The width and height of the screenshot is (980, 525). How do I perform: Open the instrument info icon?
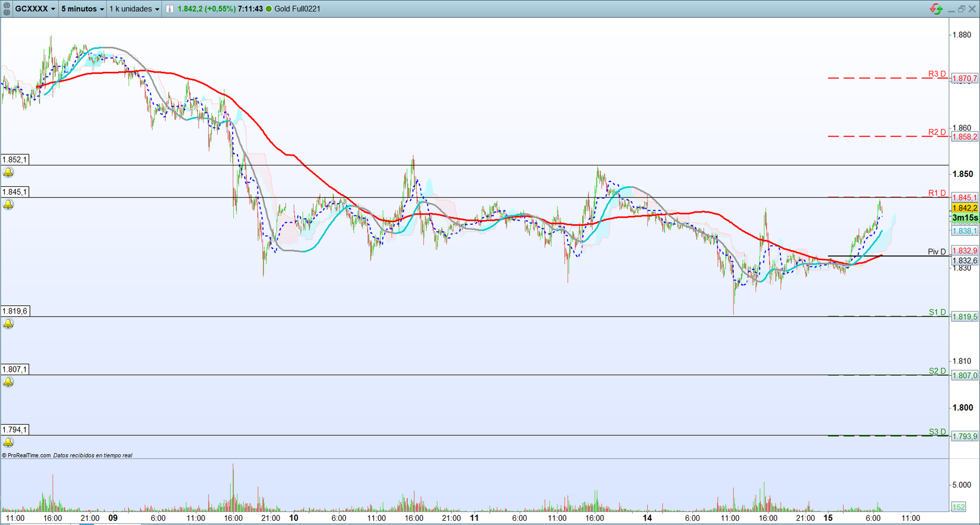tap(170, 9)
